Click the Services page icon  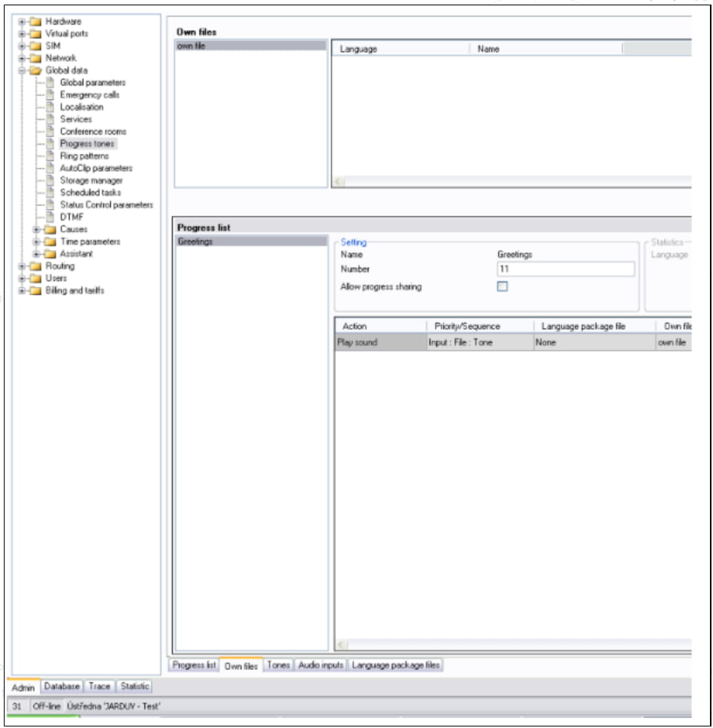click(x=50, y=119)
